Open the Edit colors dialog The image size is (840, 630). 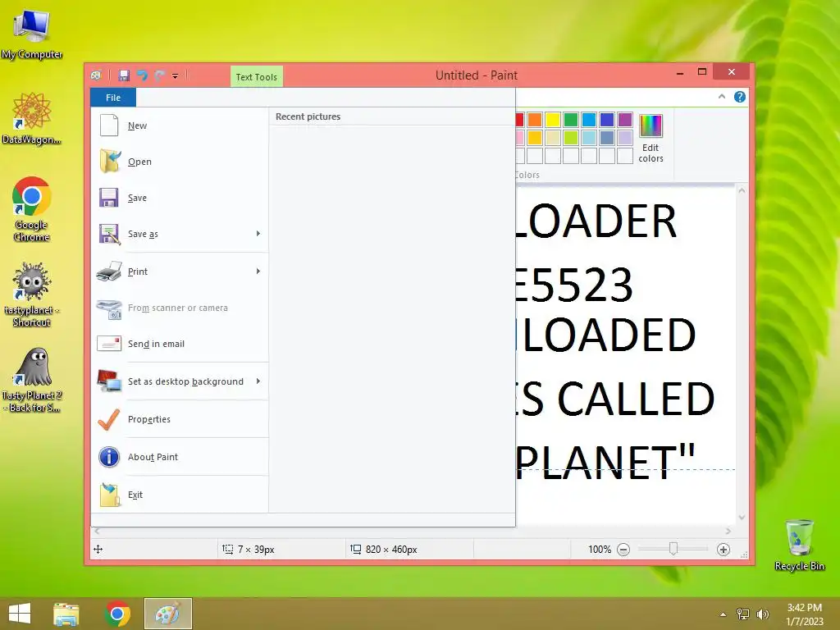pyautogui.click(x=651, y=138)
